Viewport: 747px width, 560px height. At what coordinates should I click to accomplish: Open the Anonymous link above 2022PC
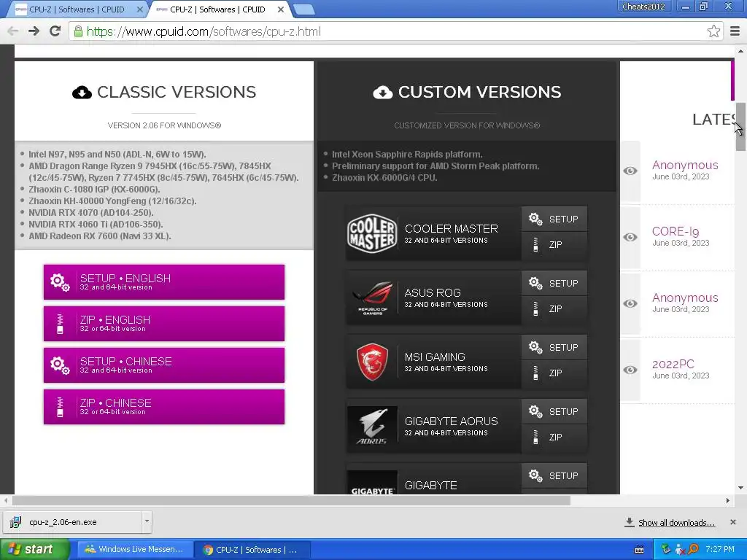point(684,297)
